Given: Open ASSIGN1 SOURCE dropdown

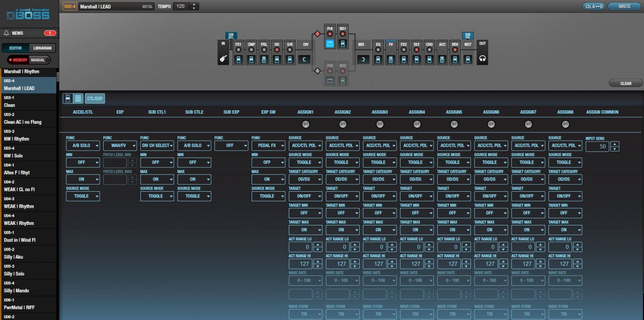Looking at the screenshot, I should (x=305, y=146).
